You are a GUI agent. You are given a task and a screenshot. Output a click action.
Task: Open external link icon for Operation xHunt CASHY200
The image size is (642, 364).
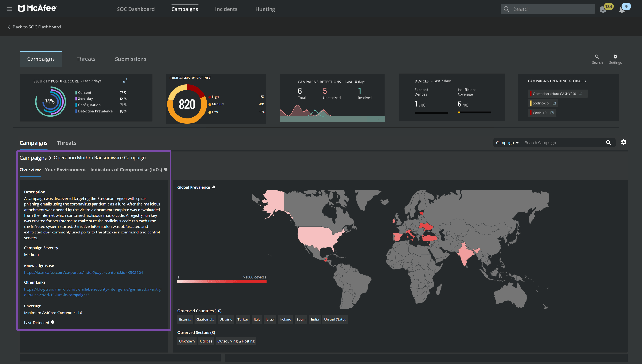[580, 94]
